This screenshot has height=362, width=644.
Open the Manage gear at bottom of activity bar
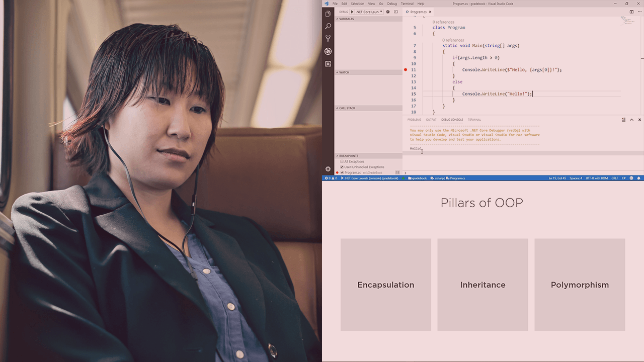[328, 169]
